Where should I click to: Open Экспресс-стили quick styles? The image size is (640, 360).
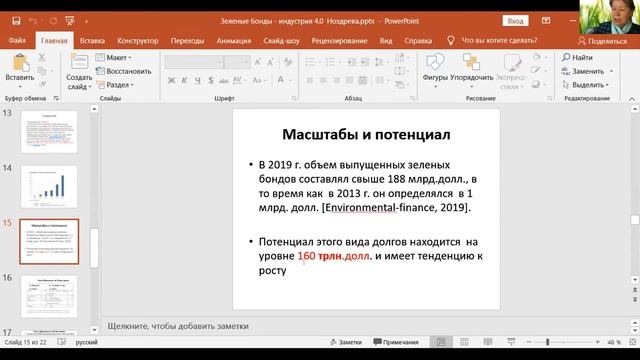click(511, 72)
